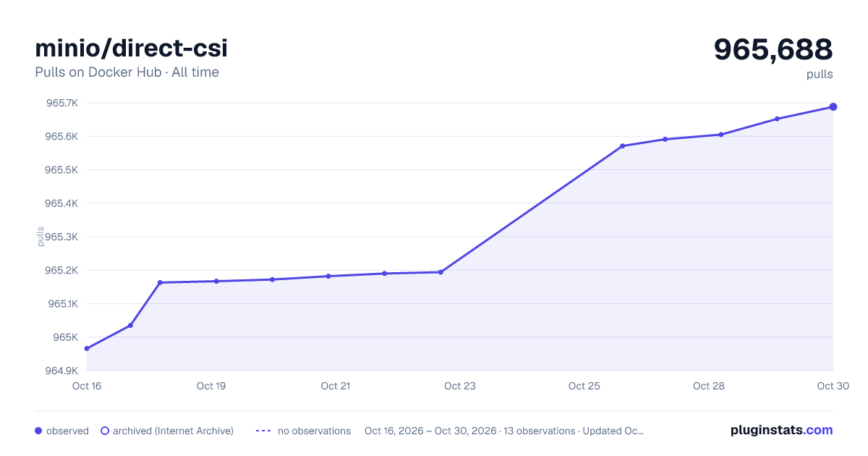The width and height of the screenshot is (868, 456).
Task: Click the 'observed' legend label
Action: [67, 431]
